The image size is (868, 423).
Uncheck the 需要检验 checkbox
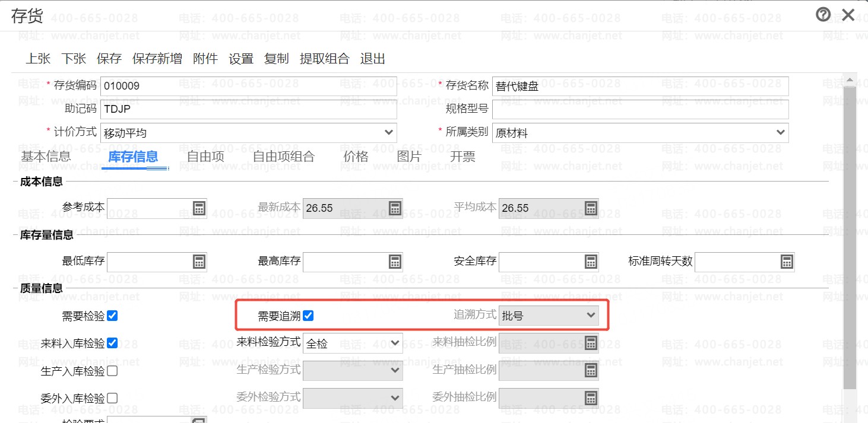(x=112, y=316)
